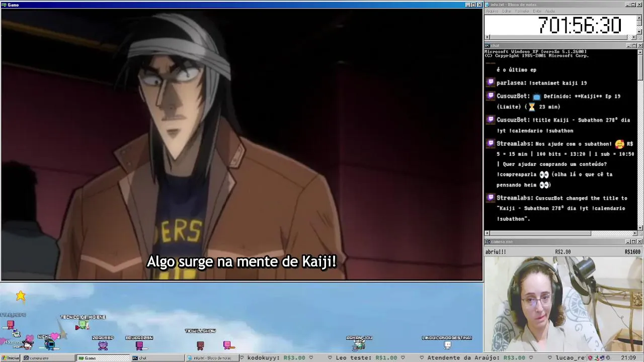Click the 701:56:30 timer text in Notepad

[580, 25]
